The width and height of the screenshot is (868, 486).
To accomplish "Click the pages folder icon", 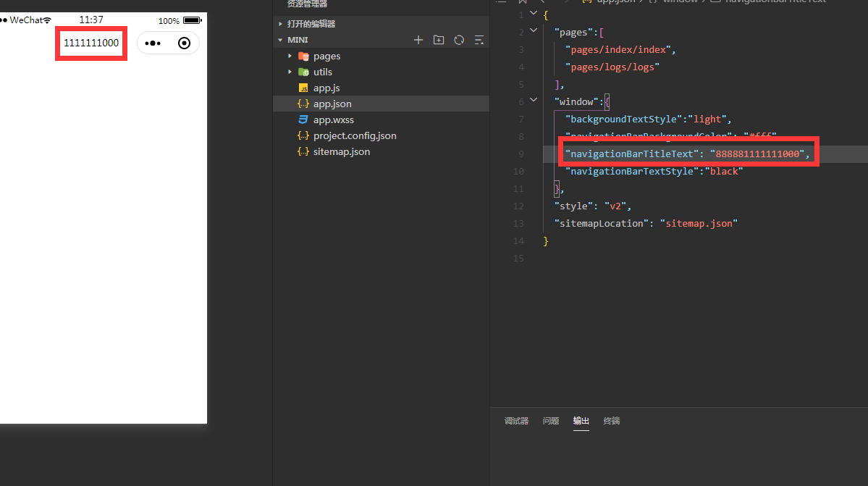I will pos(303,56).
